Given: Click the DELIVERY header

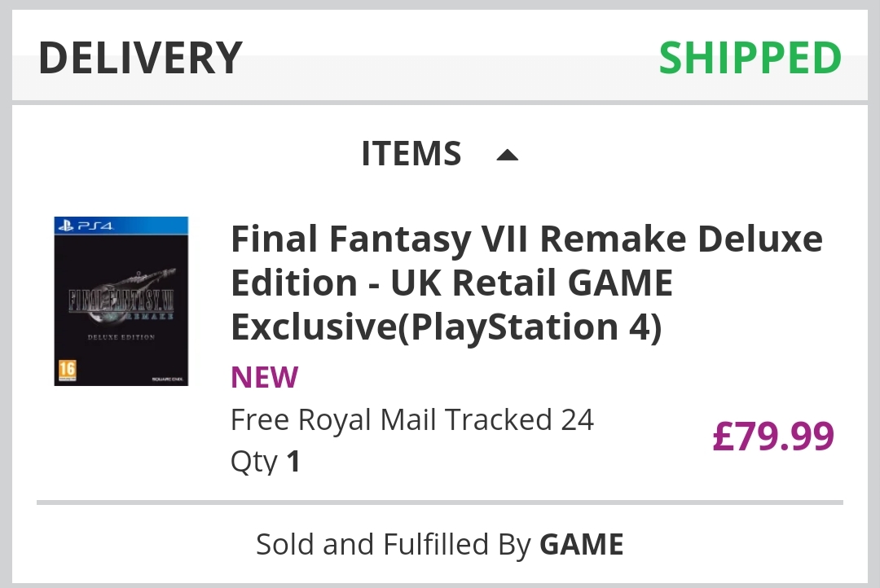Looking at the screenshot, I should click(140, 58).
